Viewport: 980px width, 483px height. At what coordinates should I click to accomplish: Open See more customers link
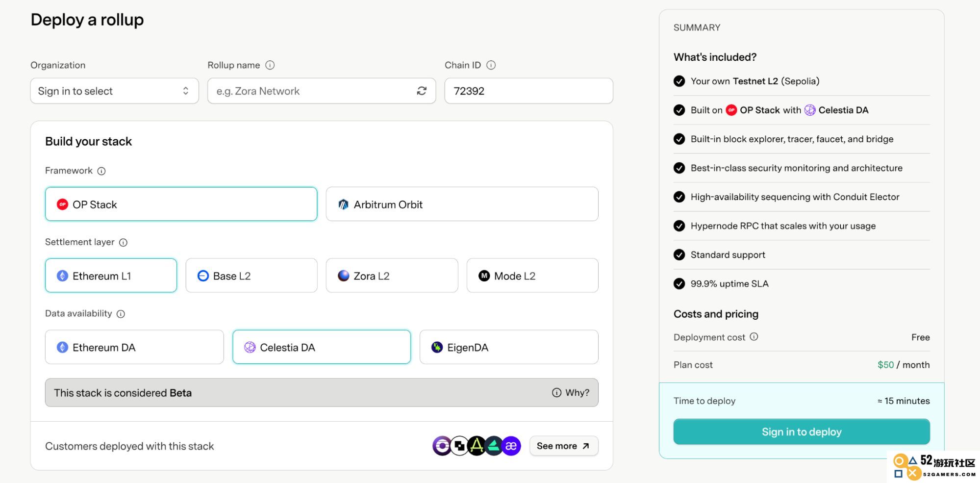pyautogui.click(x=564, y=446)
